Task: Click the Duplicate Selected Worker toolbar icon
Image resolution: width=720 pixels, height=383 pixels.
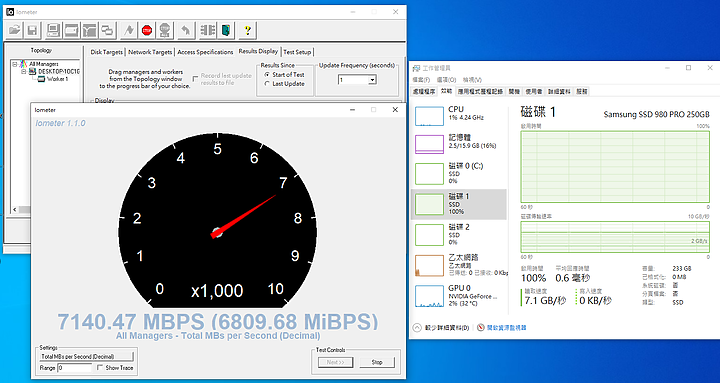Action: click(x=107, y=30)
